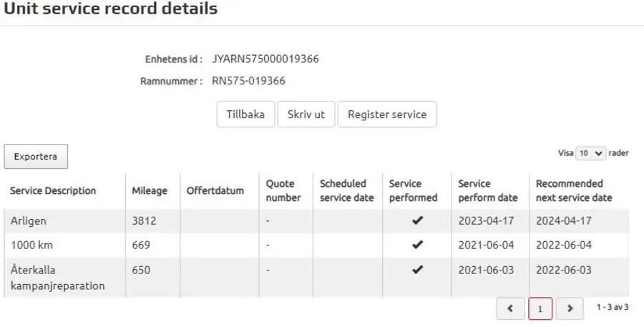Viewport: 644px width, 327px height.
Task: Click the Register service button
Action: pos(386,114)
